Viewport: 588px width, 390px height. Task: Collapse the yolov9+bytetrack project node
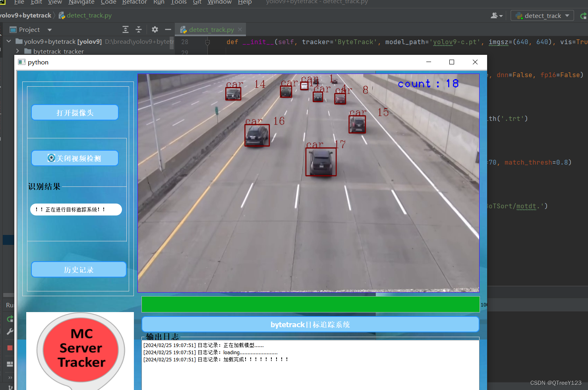click(x=8, y=41)
